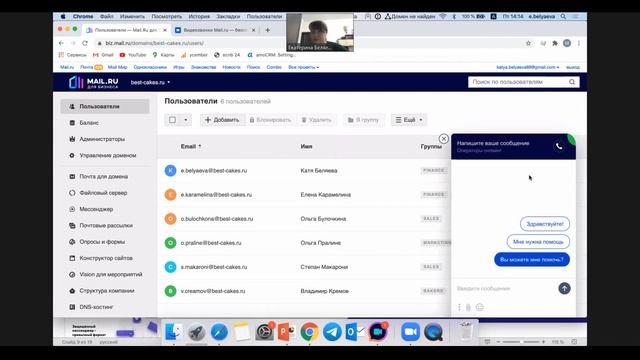Screen dimensions: 640x360
Task: Reload the browser page
Action: 85,43
